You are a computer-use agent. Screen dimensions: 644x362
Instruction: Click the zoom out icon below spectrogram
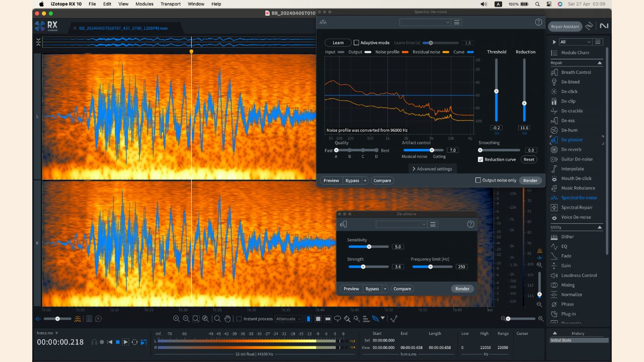(186, 319)
